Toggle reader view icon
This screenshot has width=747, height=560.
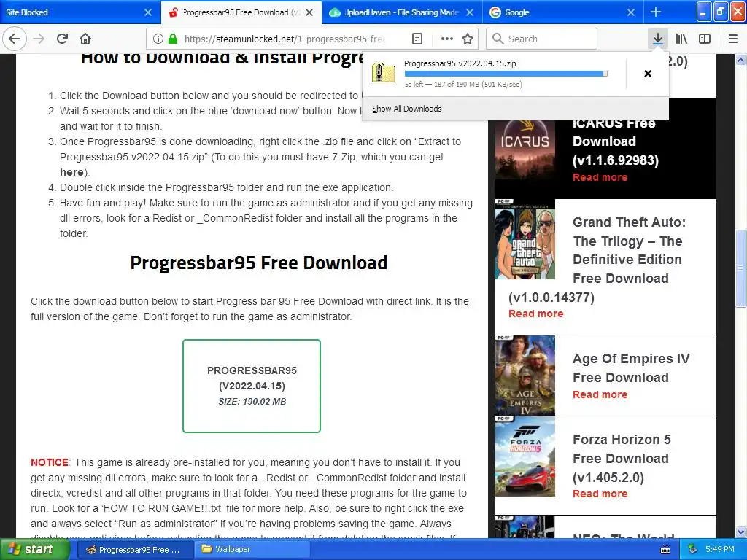click(417, 39)
